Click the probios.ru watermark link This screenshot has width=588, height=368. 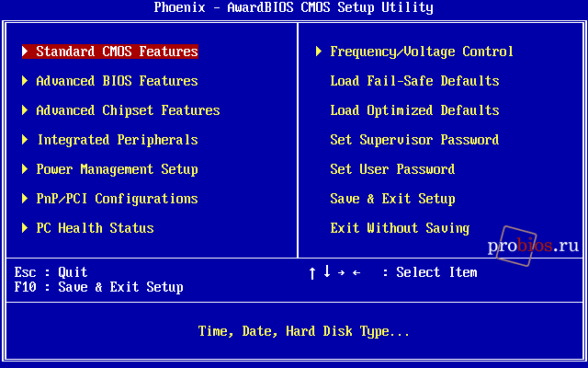(x=533, y=246)
